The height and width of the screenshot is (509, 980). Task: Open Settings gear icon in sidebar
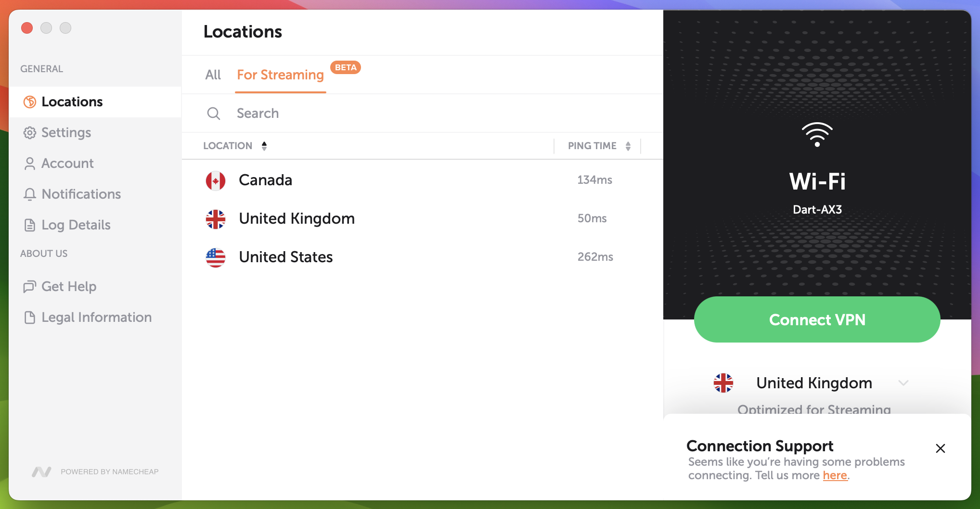coord(30,133)
